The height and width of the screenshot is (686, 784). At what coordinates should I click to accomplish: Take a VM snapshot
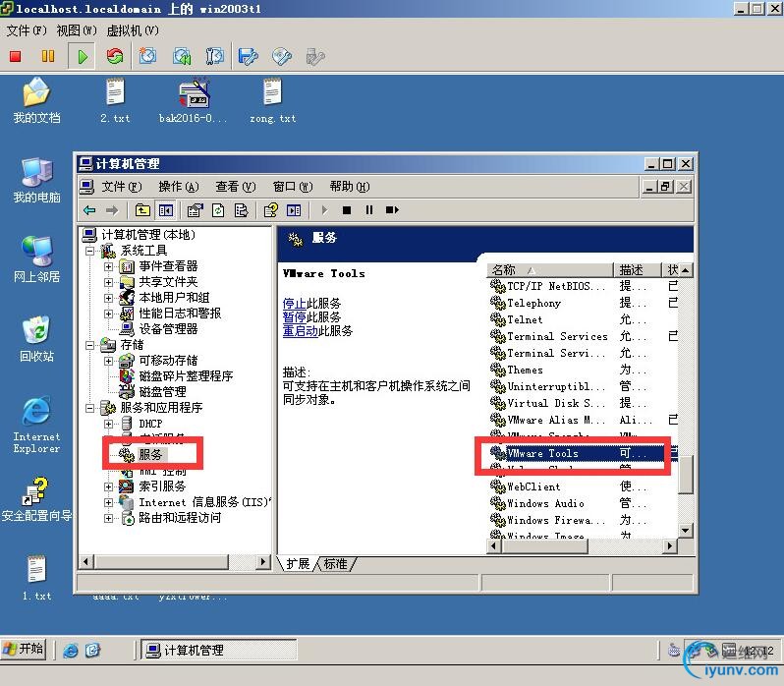coord(148,56)
